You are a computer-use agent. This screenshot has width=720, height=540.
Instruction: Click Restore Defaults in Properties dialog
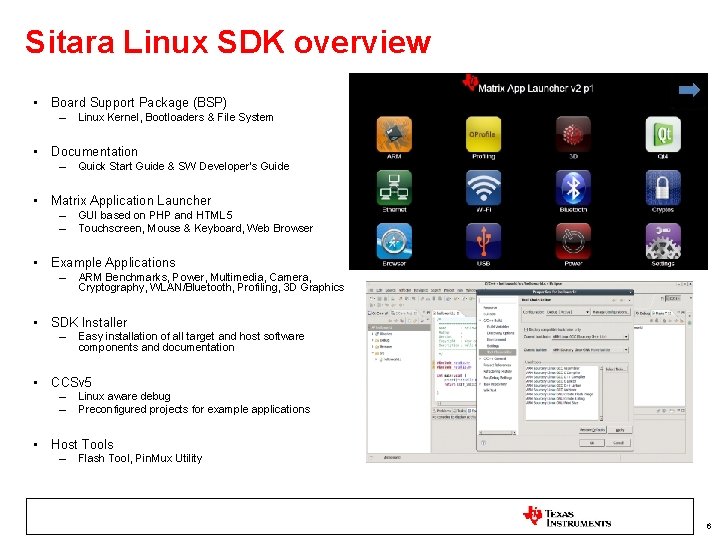(x=592, y=430)
